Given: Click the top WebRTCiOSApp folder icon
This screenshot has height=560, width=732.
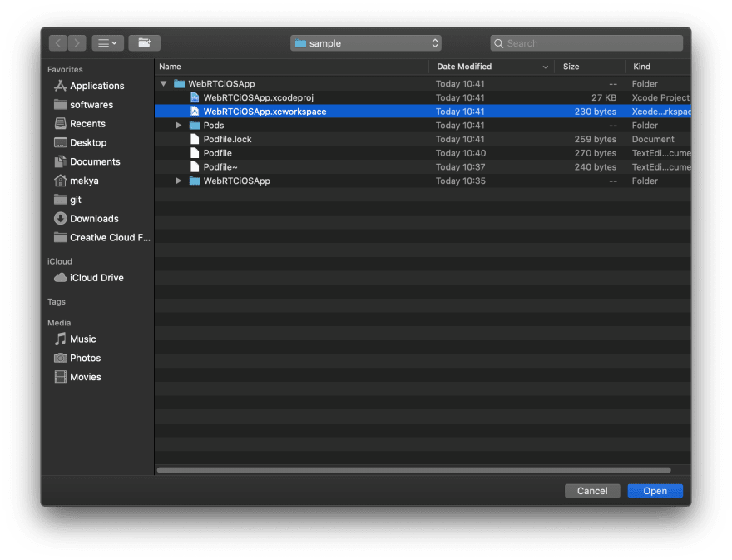Looking at the screenshot, I should [180, 83].
